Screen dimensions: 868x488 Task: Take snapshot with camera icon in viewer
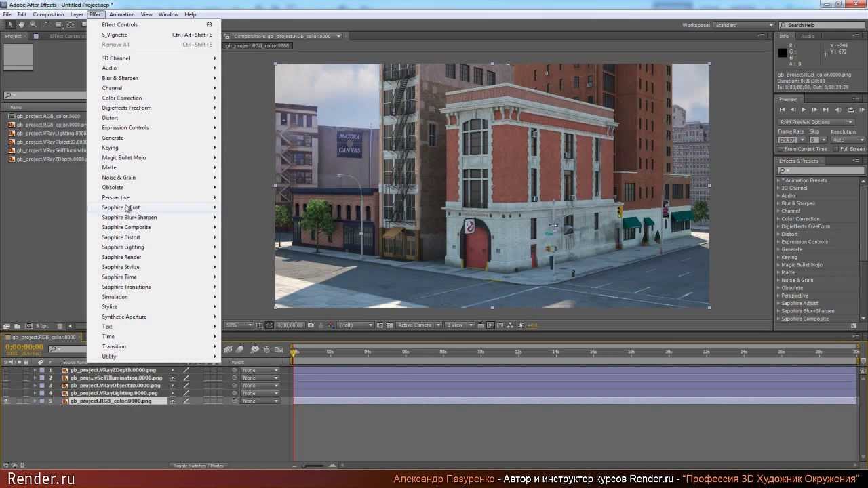pos(311,325)
